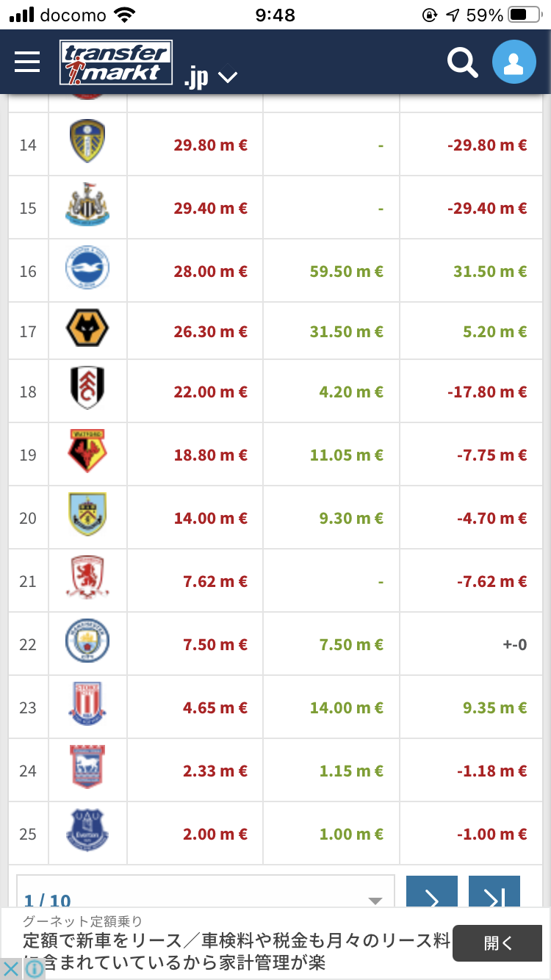Open the user profile icon
The width and height of the screenshot is (551, 980).
(514, 62)
